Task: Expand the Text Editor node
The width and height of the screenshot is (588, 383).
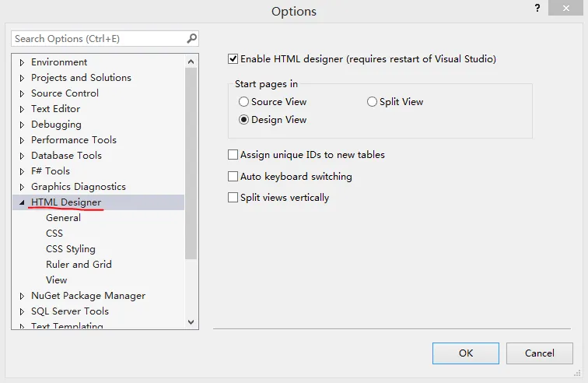Action: pyautogui.click(x=23, y=109)
